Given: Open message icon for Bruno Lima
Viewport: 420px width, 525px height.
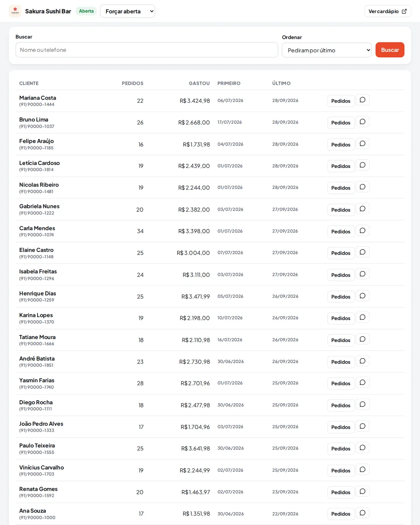Looking at the screenshot, I should [362, 122].
